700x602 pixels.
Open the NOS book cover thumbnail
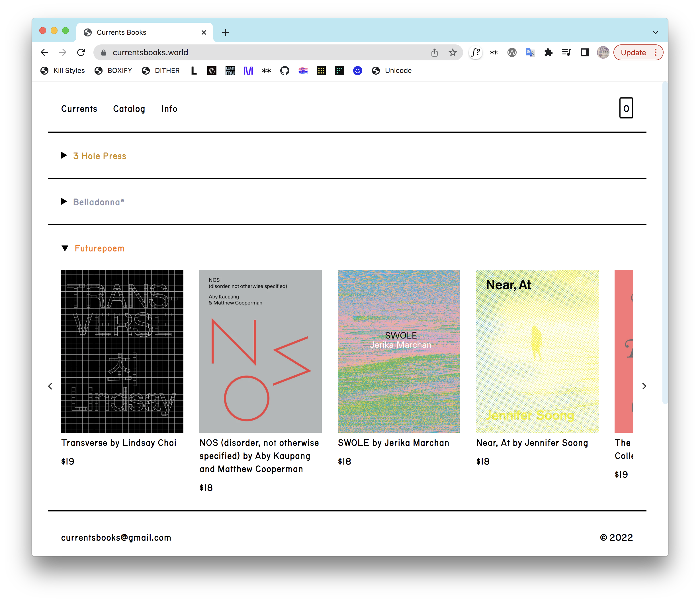pyautogui.click(x=261, y=351)
